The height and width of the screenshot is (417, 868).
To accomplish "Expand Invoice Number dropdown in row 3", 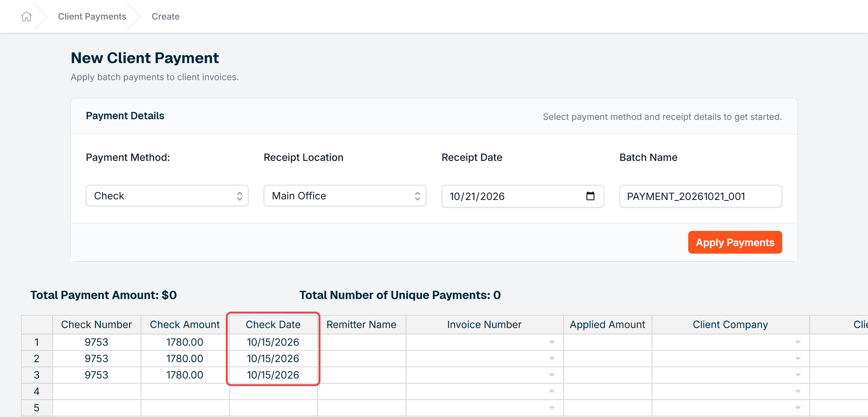I will coord(552,375).
